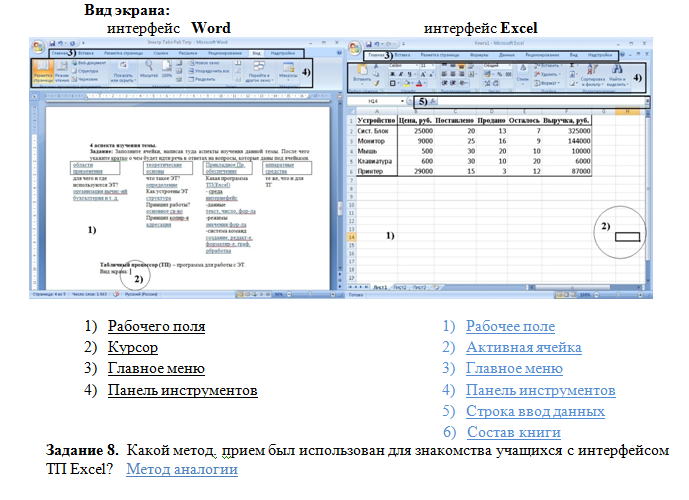The width and height of the screenshot is (689, 500).
Task: Click the Word Office button orb
Action: pyautogui.click(x=38, y=47)
